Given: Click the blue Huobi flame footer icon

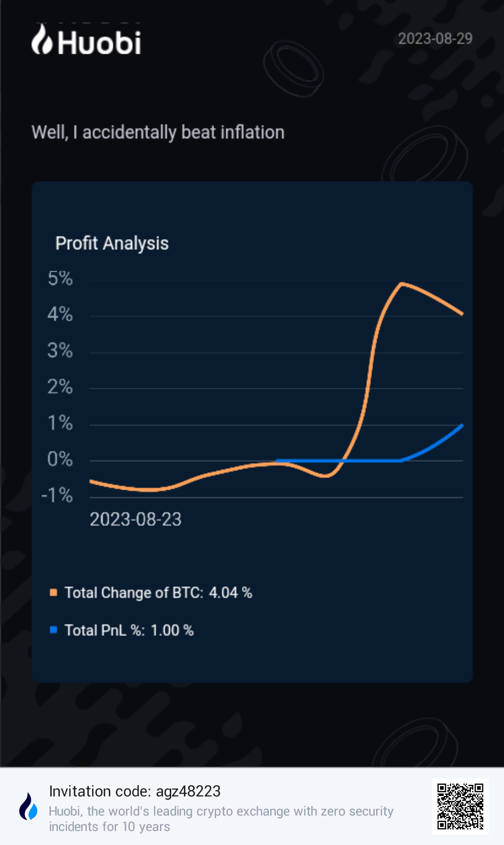Looking at the screenshot, I should 28,806.
